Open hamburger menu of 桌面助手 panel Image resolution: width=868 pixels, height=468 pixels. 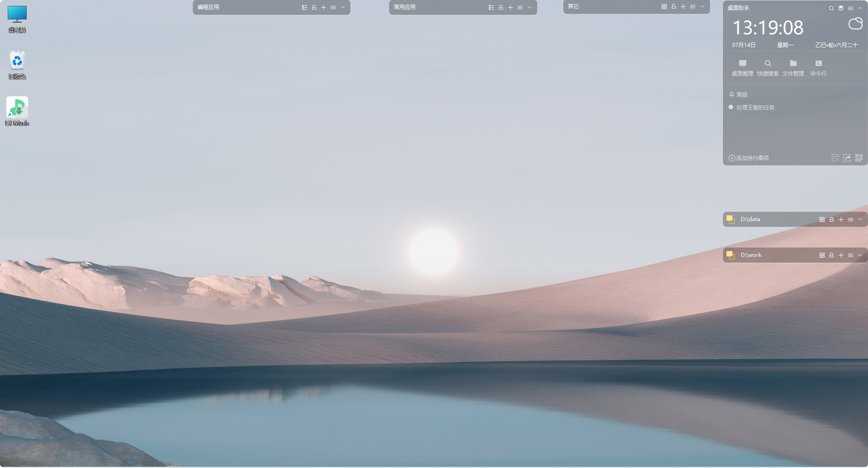850,8
